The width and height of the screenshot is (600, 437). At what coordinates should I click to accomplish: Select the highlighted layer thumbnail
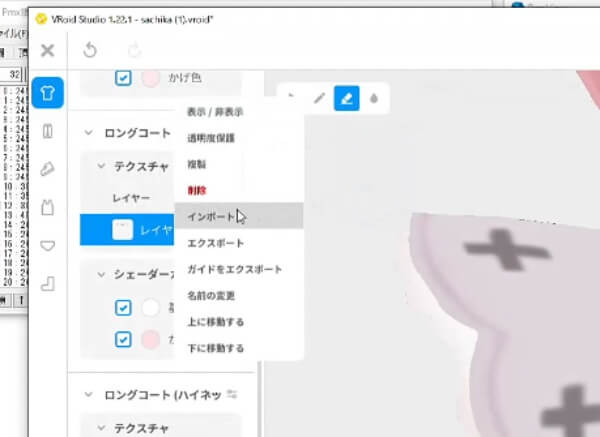122,230
